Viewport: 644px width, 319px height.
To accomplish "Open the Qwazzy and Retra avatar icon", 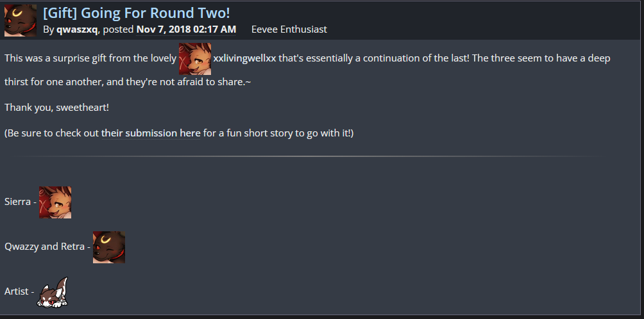I will (x=109, y=247).
